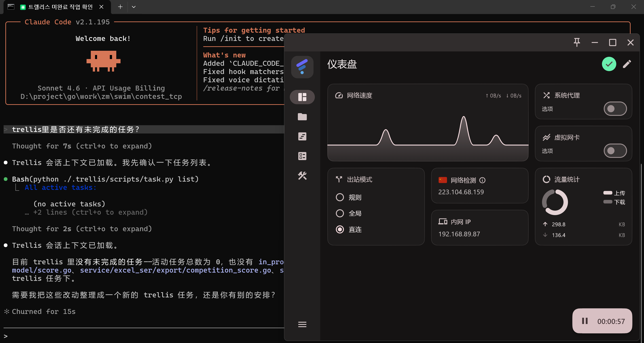Image resolution: width=644 pixels, height=343 pixels.
Task: Click the terminal app icon in title bar
Action: [x=11, y=7]
